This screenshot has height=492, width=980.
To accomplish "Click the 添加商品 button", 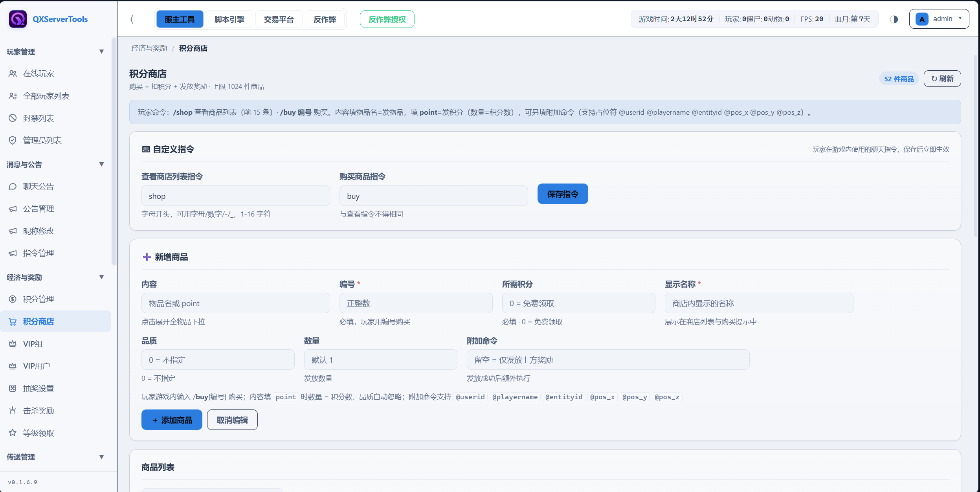I will click(172, 420).
